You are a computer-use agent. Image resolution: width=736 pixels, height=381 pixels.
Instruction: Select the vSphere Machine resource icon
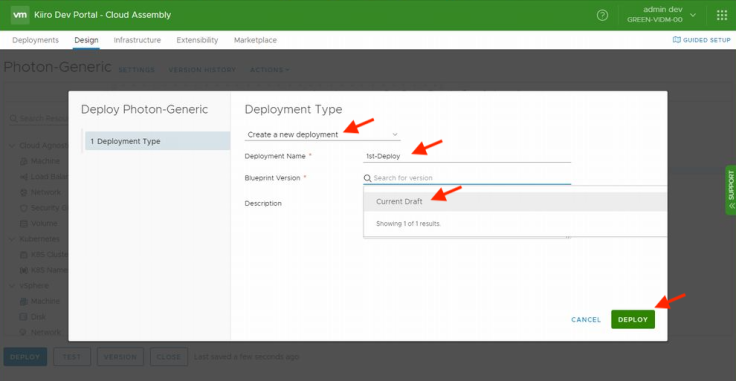pyautogui.click(x=23, y=301)
